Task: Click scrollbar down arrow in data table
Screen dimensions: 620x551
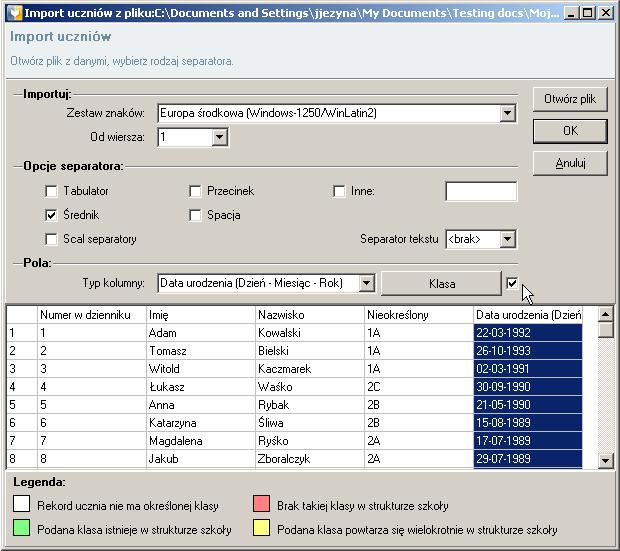Action: [x=605, y=460]
